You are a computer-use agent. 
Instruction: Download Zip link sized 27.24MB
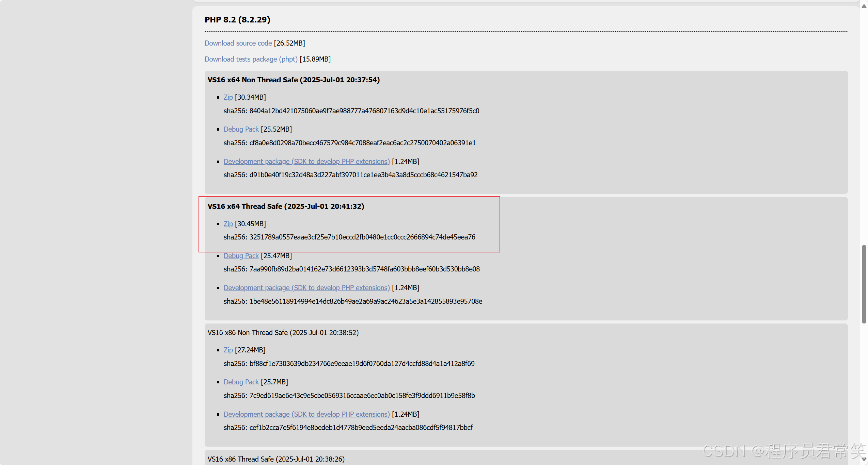[x=228, y=350]
